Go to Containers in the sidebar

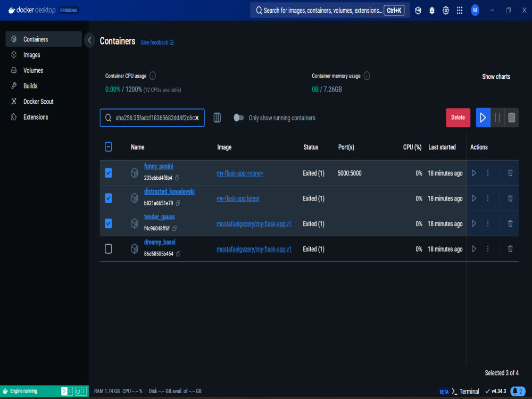(44, 39)
